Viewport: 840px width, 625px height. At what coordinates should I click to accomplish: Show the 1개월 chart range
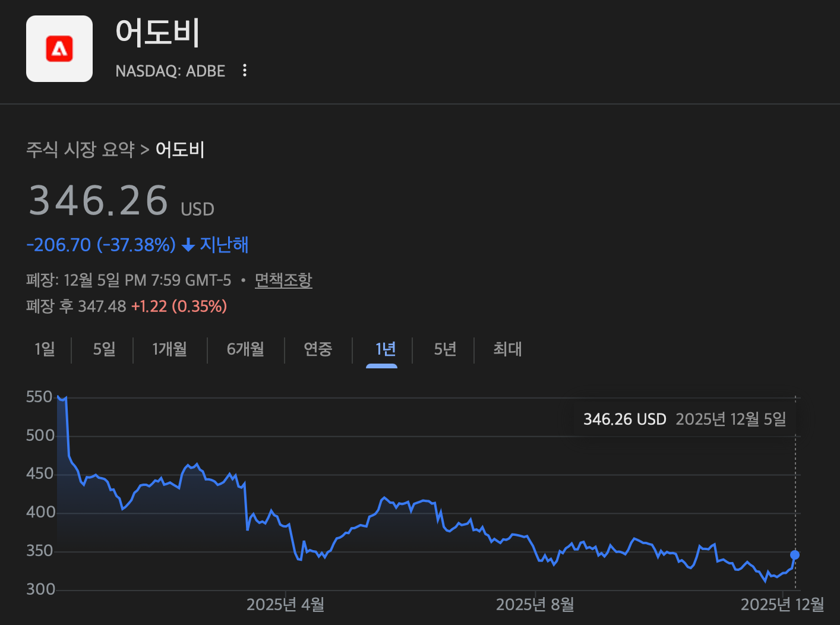(169, 349)
